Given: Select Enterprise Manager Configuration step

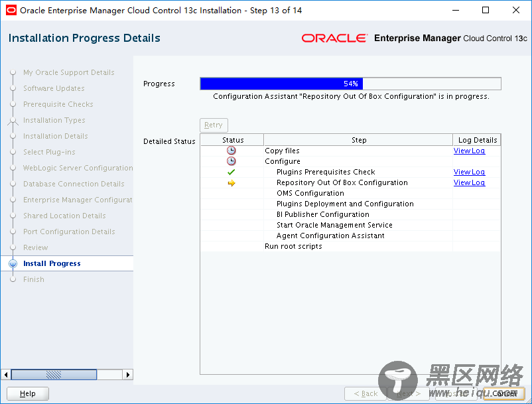Looking at the screenshot, I should click(x=78, y=200).
